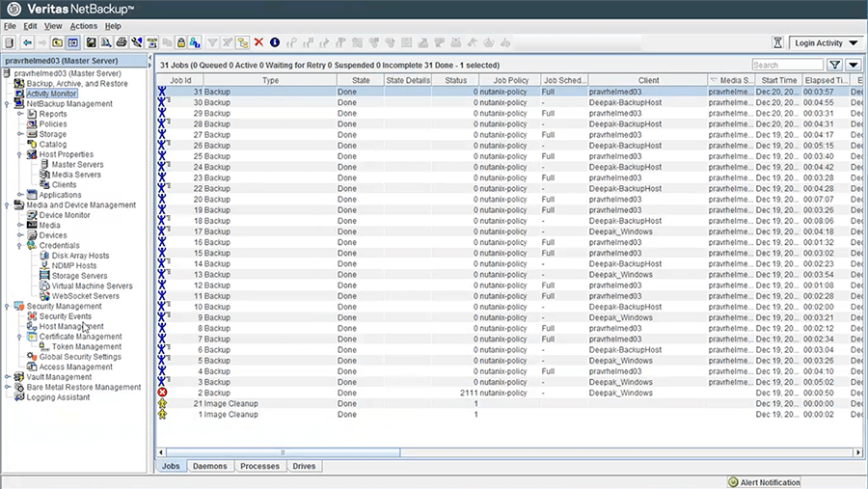Click the highlighted hierarchy view toolbar icon
The width and height of the screenshot is (868, 489).
pos(242,42)
